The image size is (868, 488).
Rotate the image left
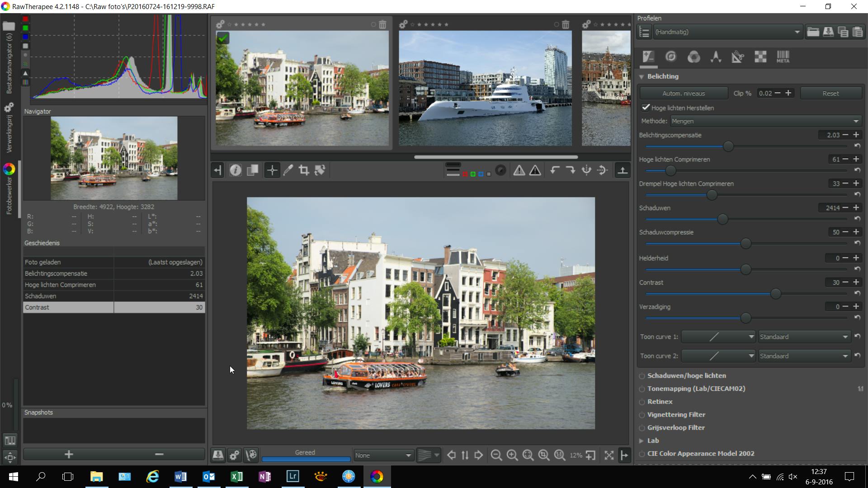(x=555, y=170)
